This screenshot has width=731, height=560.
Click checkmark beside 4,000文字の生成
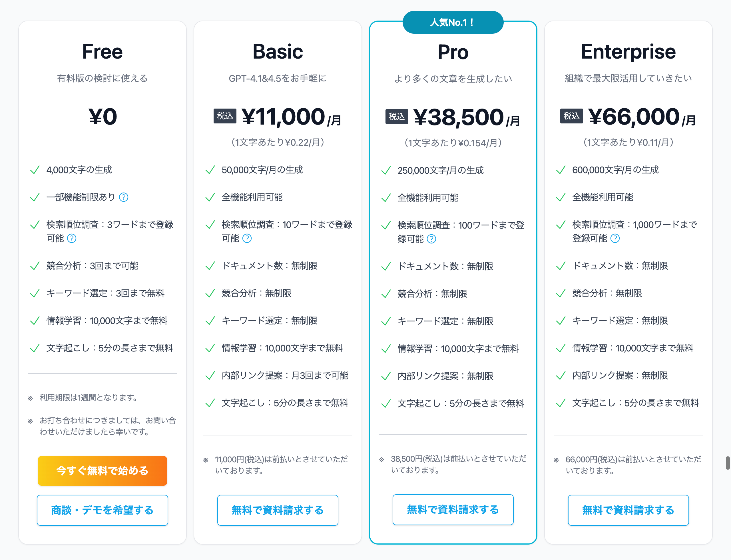click(x=35, y=170)
